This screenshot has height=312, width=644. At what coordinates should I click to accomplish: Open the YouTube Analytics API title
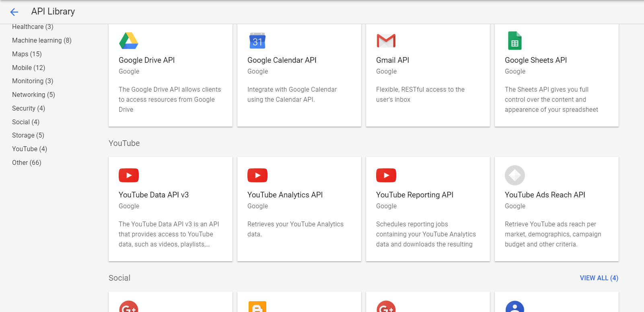pos(285,195)
